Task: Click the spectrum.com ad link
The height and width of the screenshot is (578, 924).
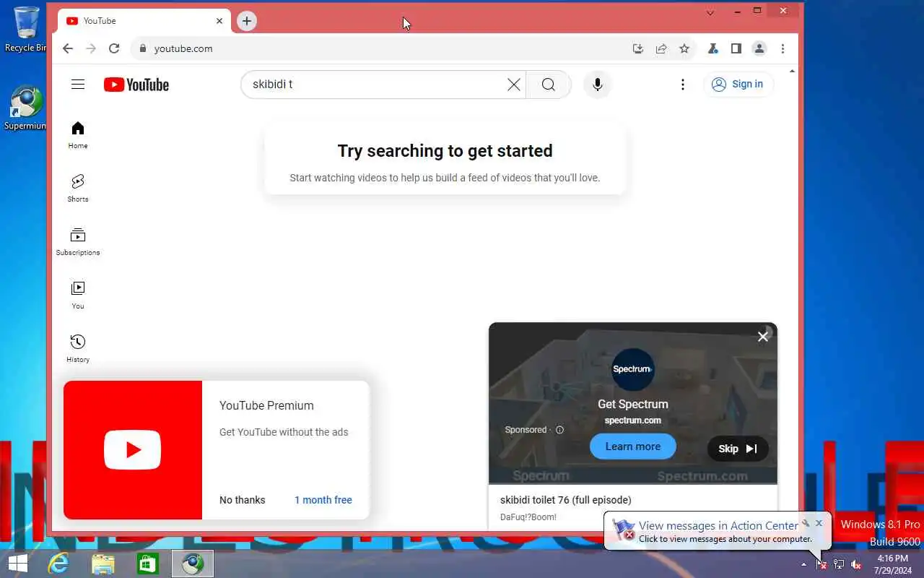Action: (x=633, y=420)
